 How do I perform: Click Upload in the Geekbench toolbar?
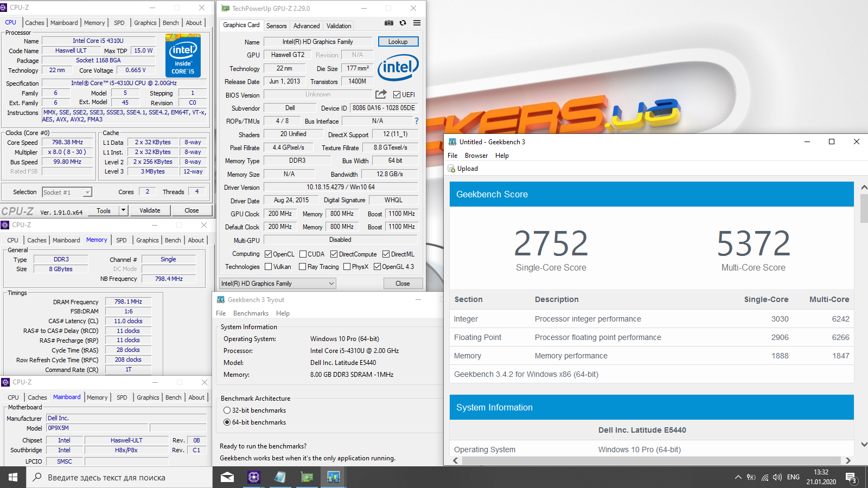[x=463, y=169]
